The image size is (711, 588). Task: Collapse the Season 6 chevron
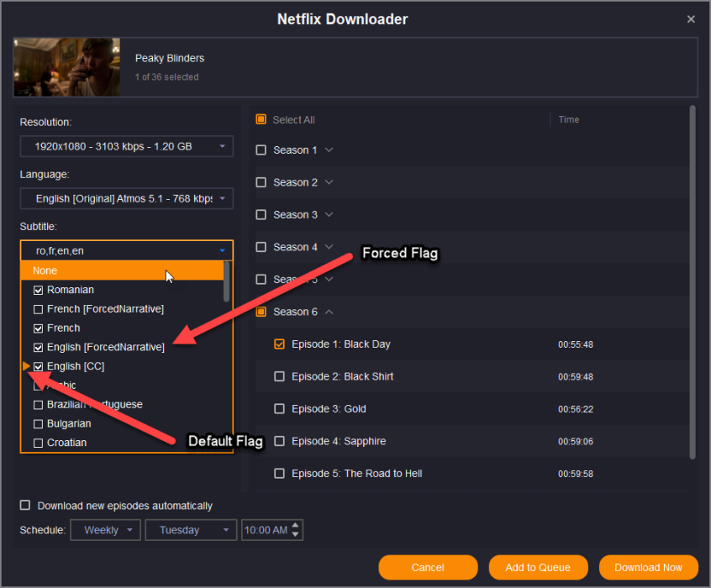(329, 312)
